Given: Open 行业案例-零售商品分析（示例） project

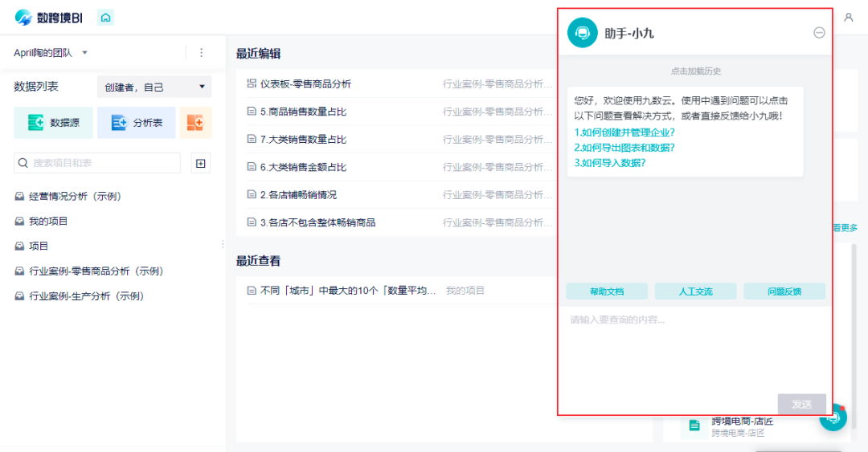Looking at the screenshot, I should pos(96,271).
